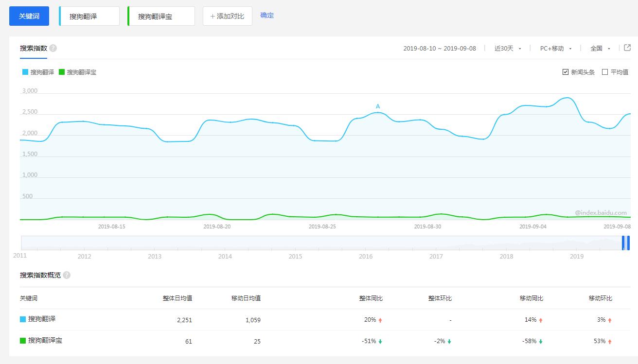Click 2013 on the overview timeline
The height and width of the screenshot is (364, 638).
click(x=155, y=256)
